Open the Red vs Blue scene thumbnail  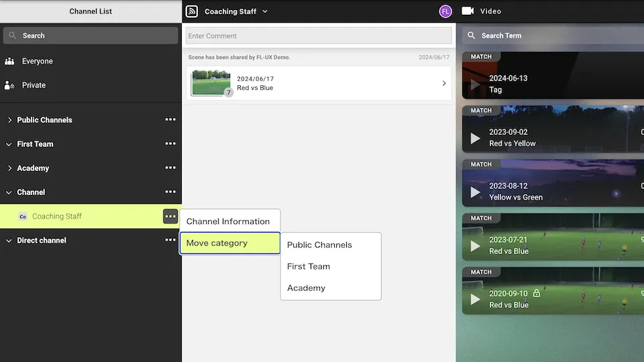point(211,82)
